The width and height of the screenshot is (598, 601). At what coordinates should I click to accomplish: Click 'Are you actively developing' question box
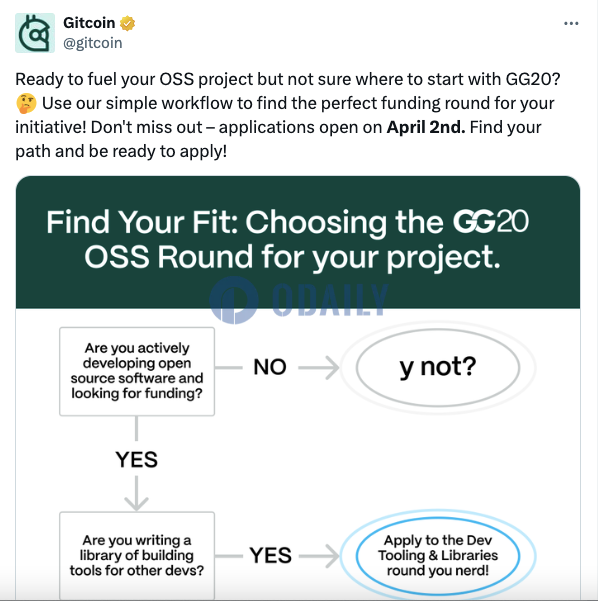point(137,371)
